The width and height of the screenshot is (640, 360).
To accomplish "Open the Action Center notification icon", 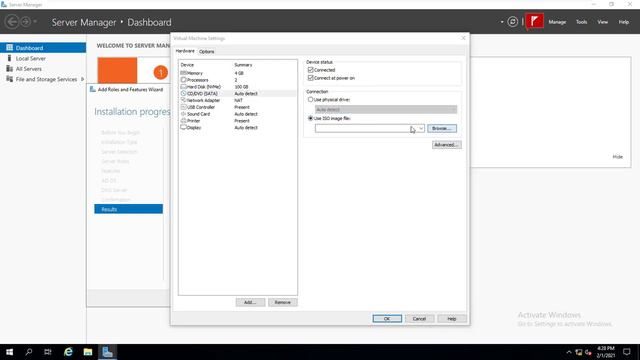I will [x=627, y=352].
